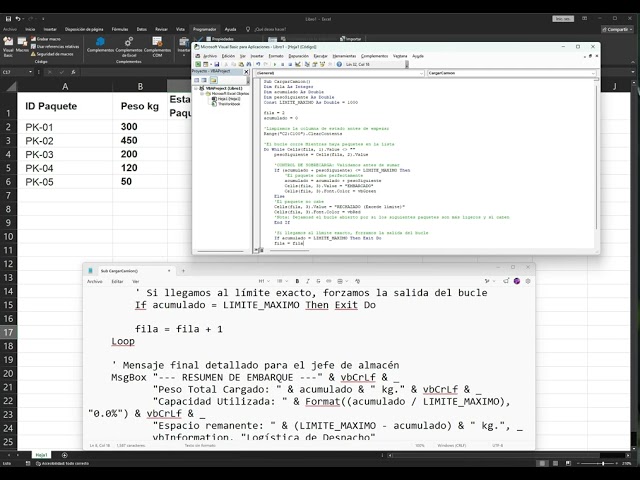Open the H1 heading dropdown in Notepad
Screen dimensions: 640x480
point(264,281)
